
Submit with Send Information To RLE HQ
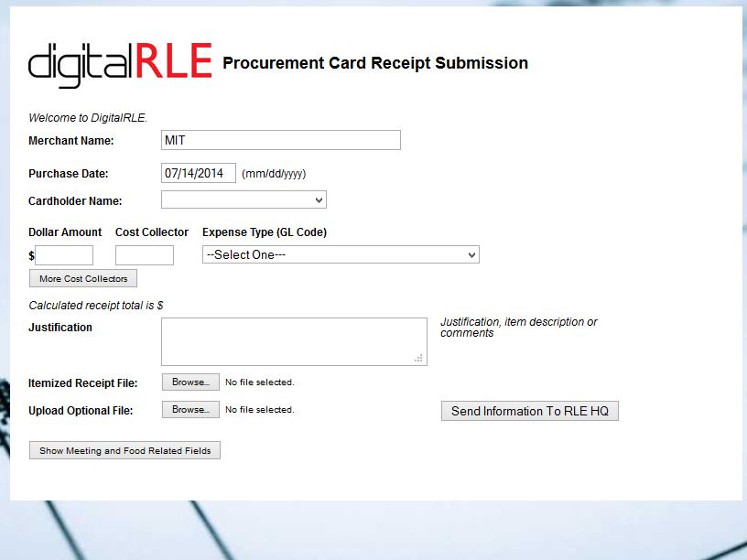(x=529, y=411)
